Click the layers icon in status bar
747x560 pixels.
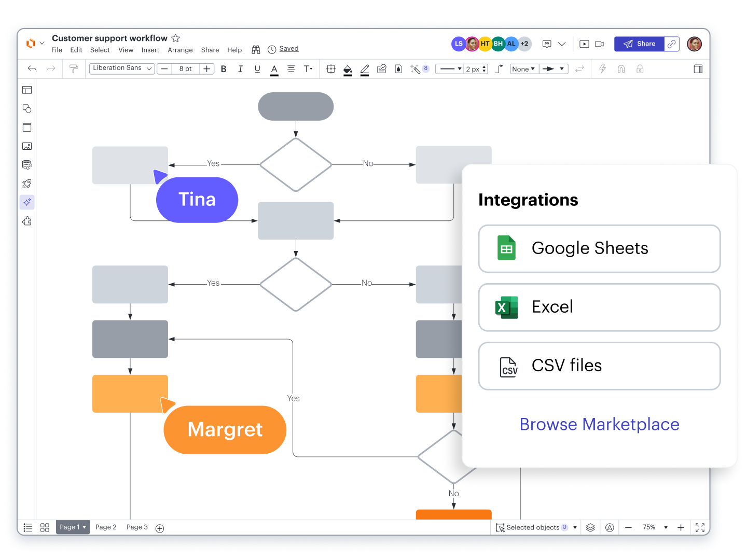590,527
